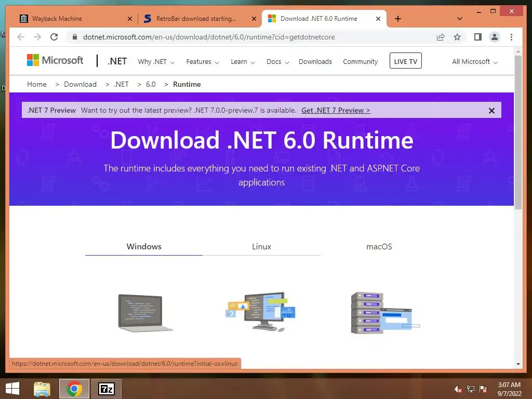This screenshot has height=399, width=532.
Task: Switch to RetroBar download starting tab
Action: click(199, 19)
